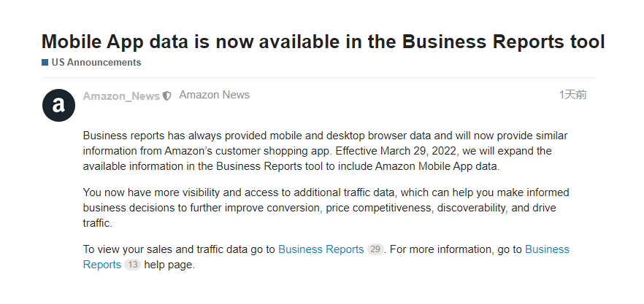This screenshot has width=644, height=304.
Task: Click the "Amazon Mobile App data" text in the post body
Action: click(x=439, y=165)
